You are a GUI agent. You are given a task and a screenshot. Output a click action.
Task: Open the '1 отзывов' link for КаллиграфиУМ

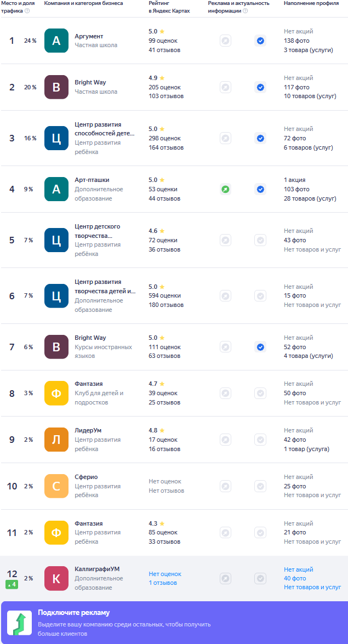coord(163,583)
